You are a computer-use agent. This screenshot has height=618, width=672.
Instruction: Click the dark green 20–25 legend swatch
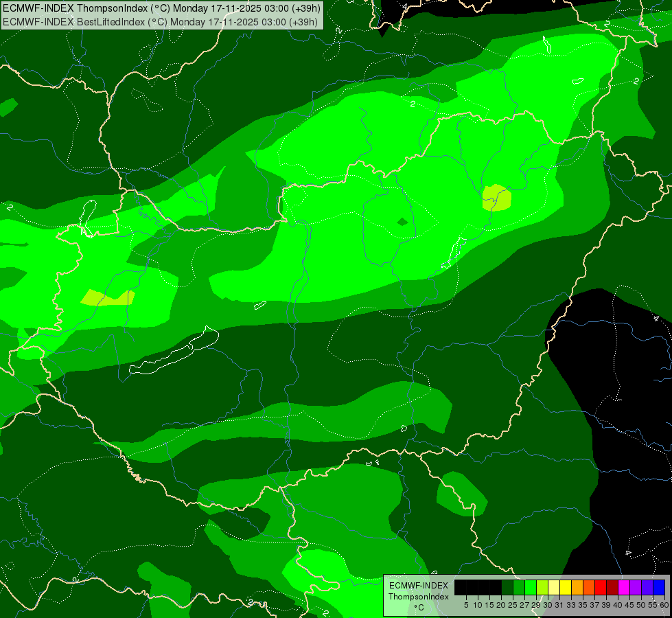point(507,588)
